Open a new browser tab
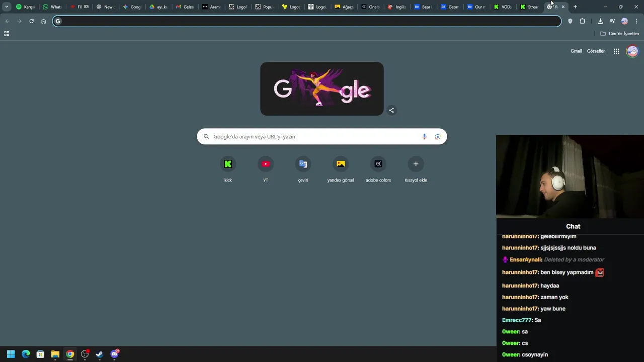Viewport: 644px width, 362px height. pyautogui.click(x=575, y=7)
